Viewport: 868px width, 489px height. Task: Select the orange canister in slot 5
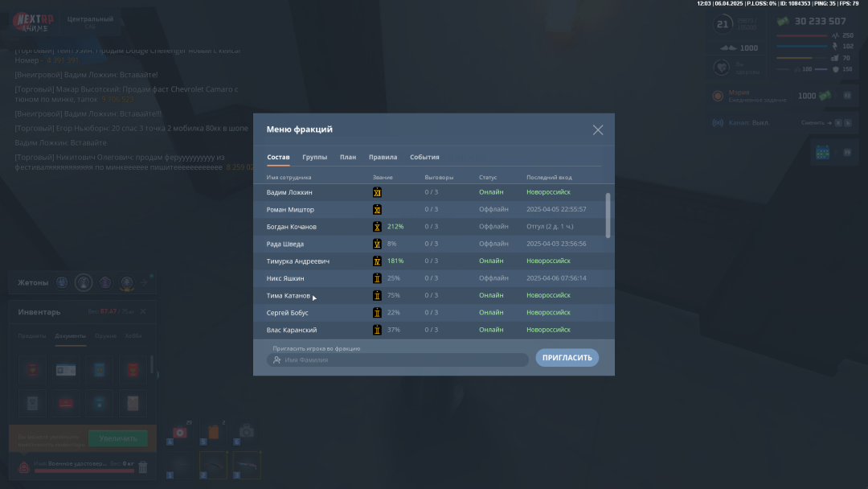point(213,432)
